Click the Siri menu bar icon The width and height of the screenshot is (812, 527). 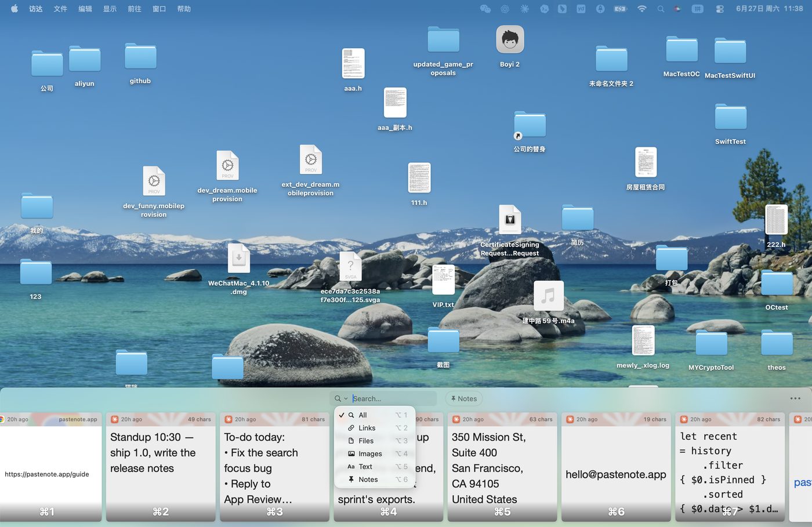tap(677, 9)
